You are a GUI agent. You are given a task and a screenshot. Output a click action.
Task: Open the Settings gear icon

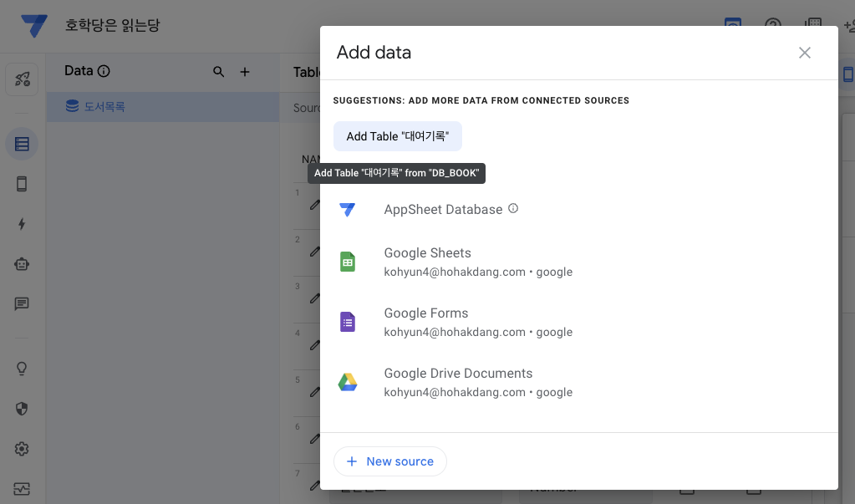click(22, 449)
